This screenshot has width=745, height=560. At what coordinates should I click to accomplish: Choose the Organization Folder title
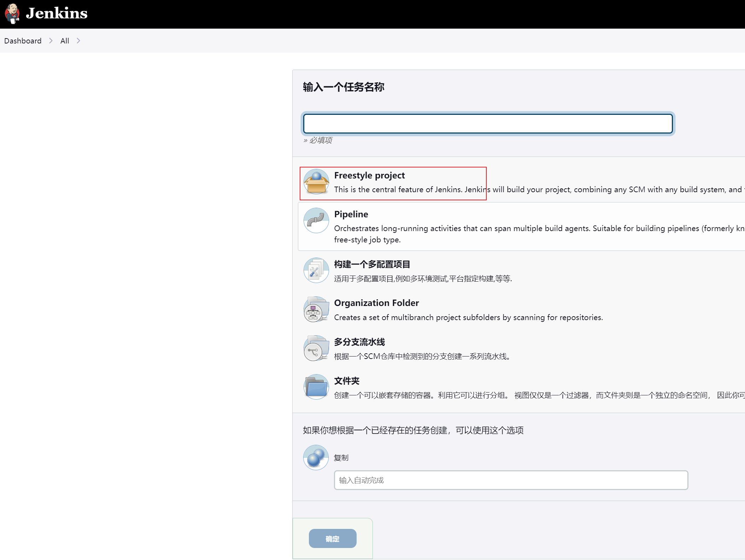(x=376, y=303)
